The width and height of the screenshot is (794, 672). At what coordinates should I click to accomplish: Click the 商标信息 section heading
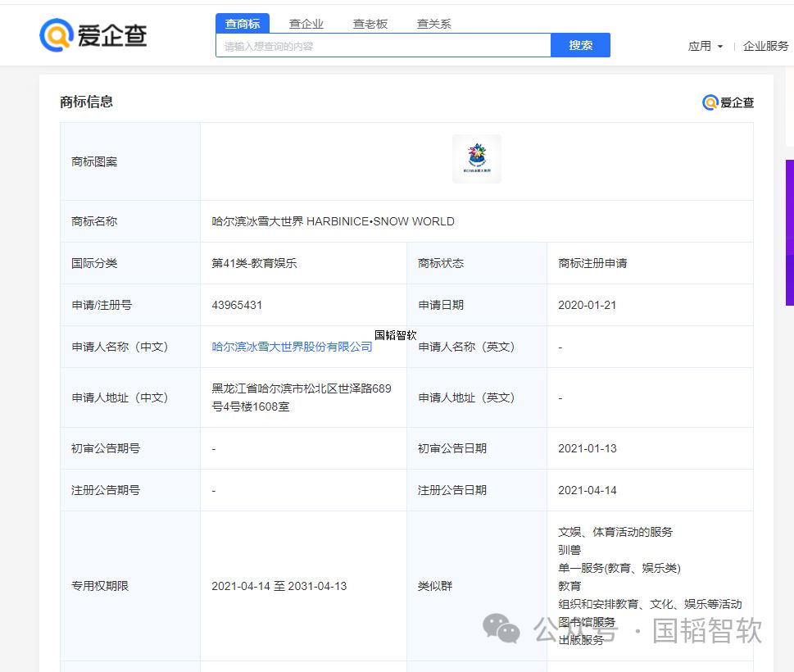86,102
